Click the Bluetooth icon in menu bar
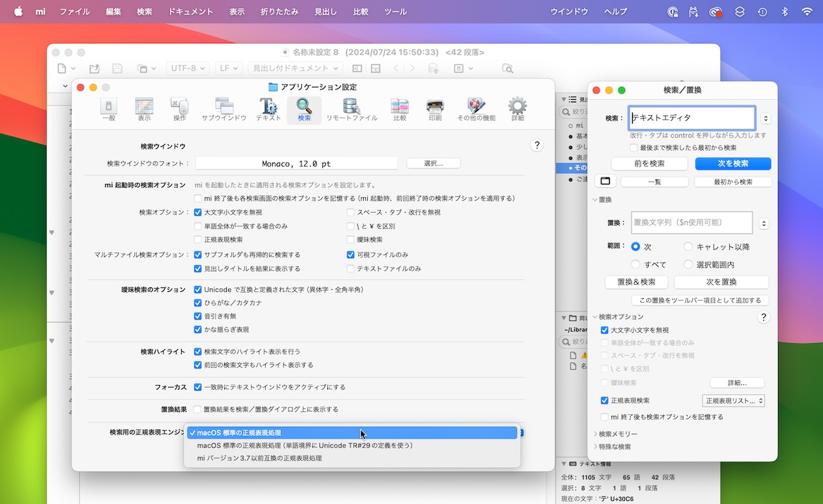823x504 pixels. click(x=784, y=12)
